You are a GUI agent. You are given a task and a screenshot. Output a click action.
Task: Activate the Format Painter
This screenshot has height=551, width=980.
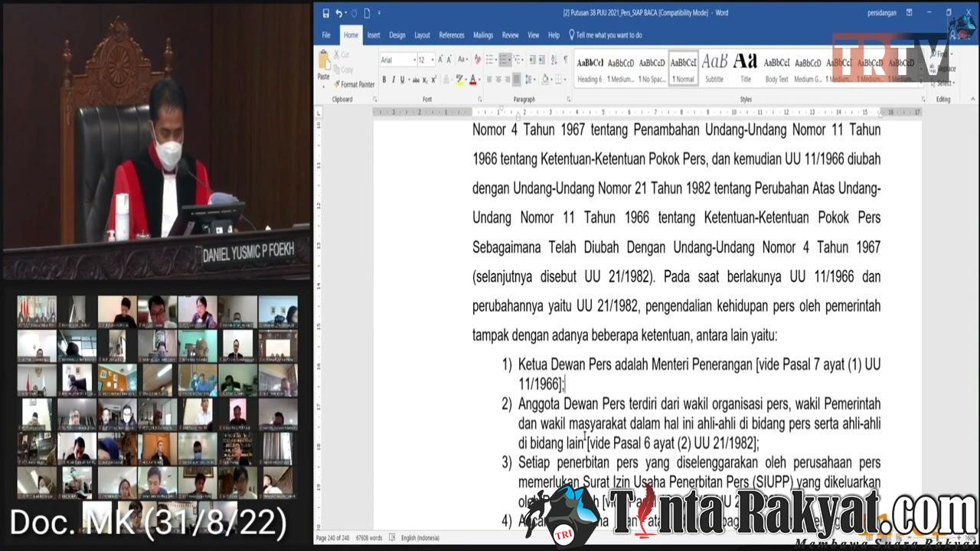point(354,84)
